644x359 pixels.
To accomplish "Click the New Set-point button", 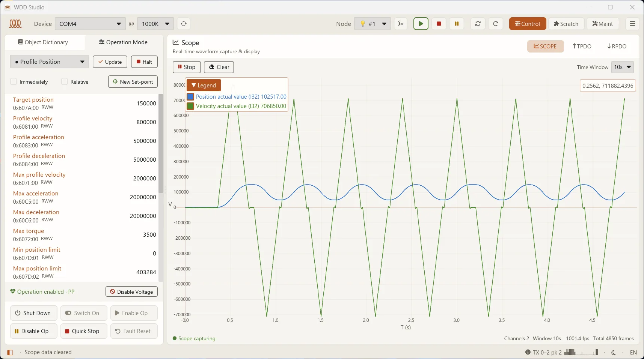I will click(x=133, y=82).
